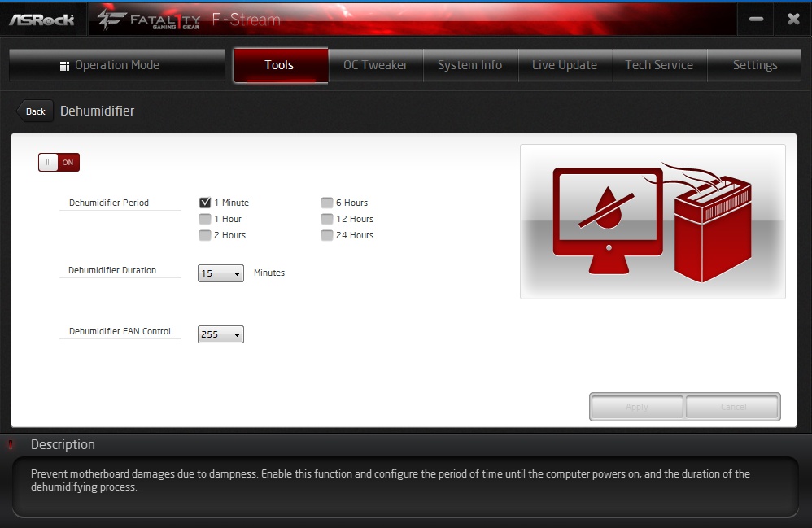This screenshot has height=528, width=812.
Task: Switch to the OC Tweaker tab
Action: (x=375, y=65)
